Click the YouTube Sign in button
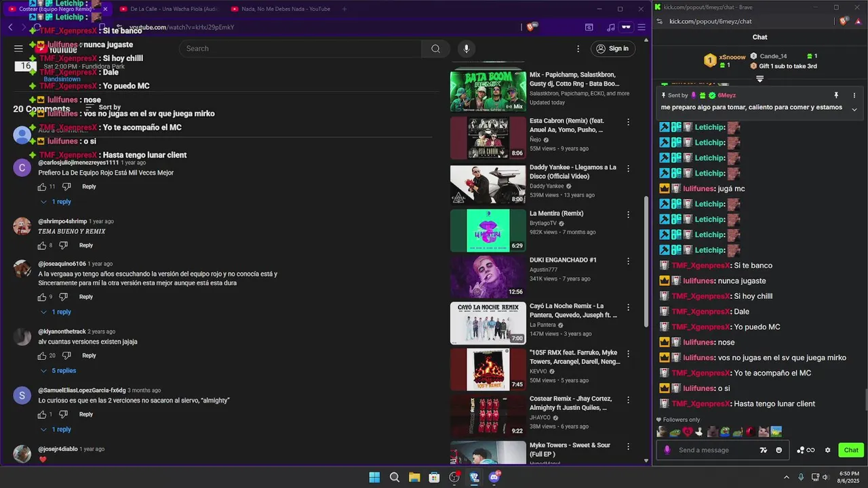Viewport: 868px width, 488px height. coord(612,49)
